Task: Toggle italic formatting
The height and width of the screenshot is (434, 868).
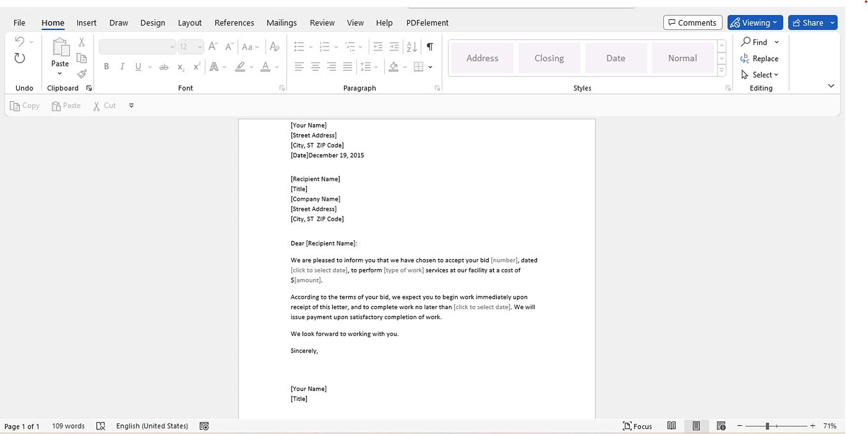Action: click(122, 67)
